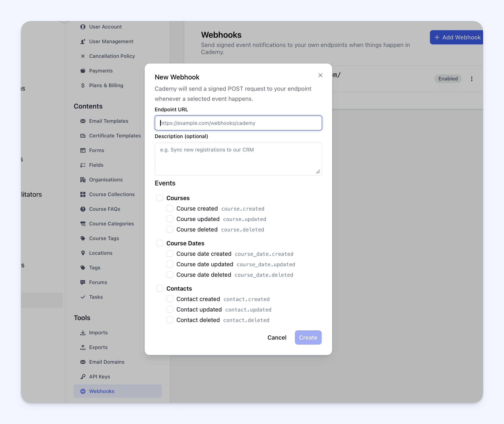Toggle the Course Dates group checkbox
Image resolution: width=504 pixels, height=424 pixels.
160,243
